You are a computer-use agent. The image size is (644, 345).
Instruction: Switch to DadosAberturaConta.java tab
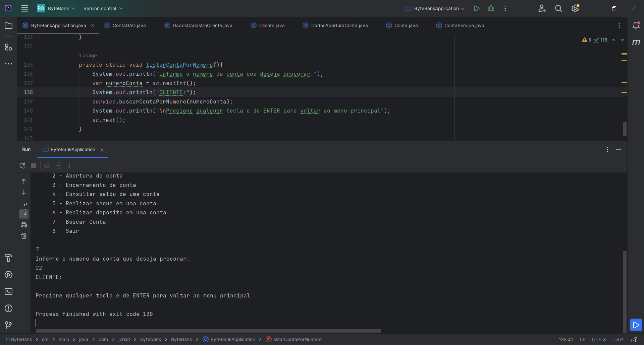(x=335, y=25)
